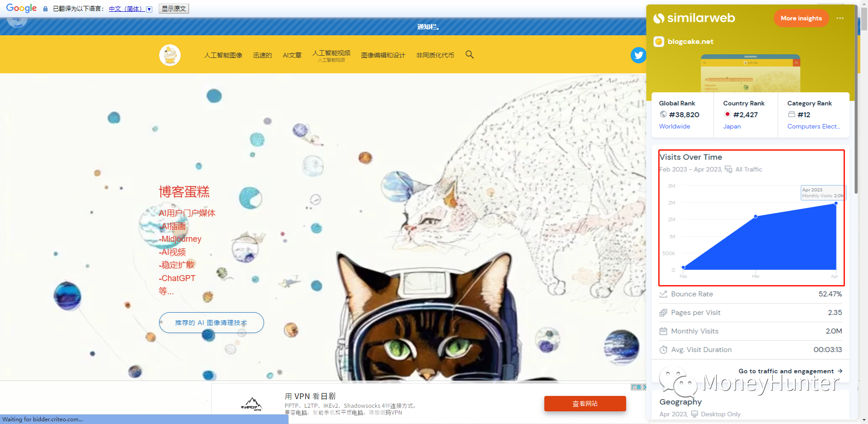Click the Bounce Rate chart icon
This screenshot has width=868, height=424.
pos(663,294)
